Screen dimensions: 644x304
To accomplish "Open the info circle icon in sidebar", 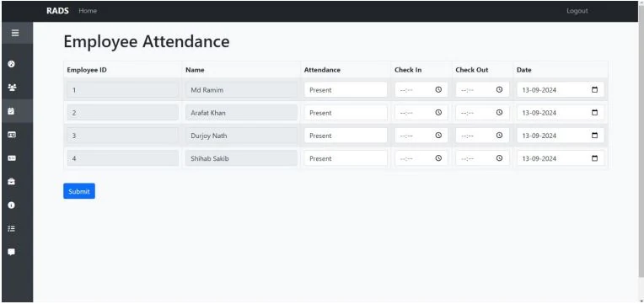I will point(12,205).
